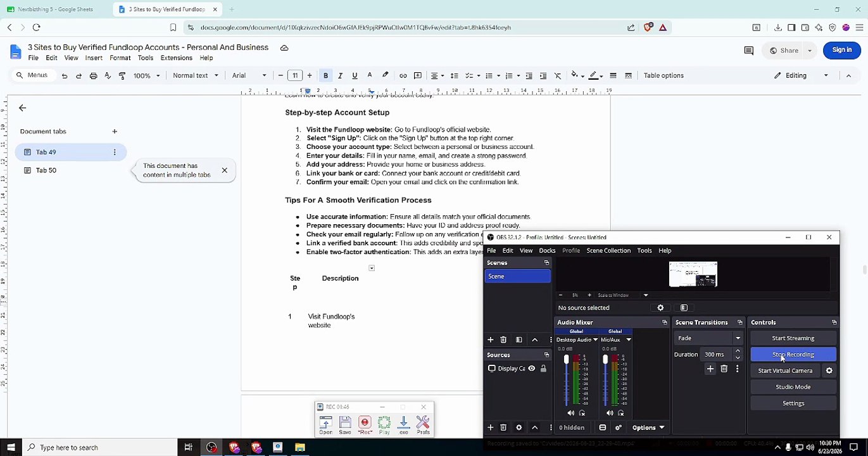Open source properties gear in Sources dock
The height and width of the screenshot is (456, 868).
(x=519, y=427)
